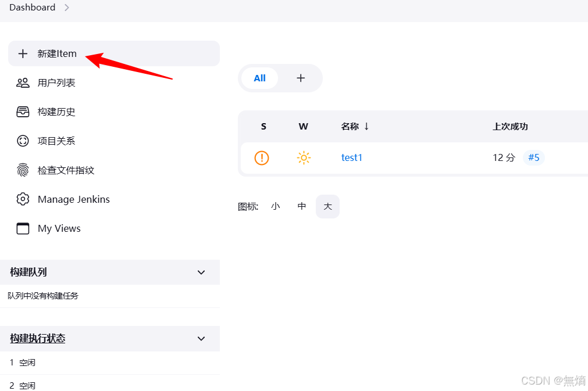Open the 用户列表 people icon
Viewport: 588px width, 391px height.
[23, 83]
